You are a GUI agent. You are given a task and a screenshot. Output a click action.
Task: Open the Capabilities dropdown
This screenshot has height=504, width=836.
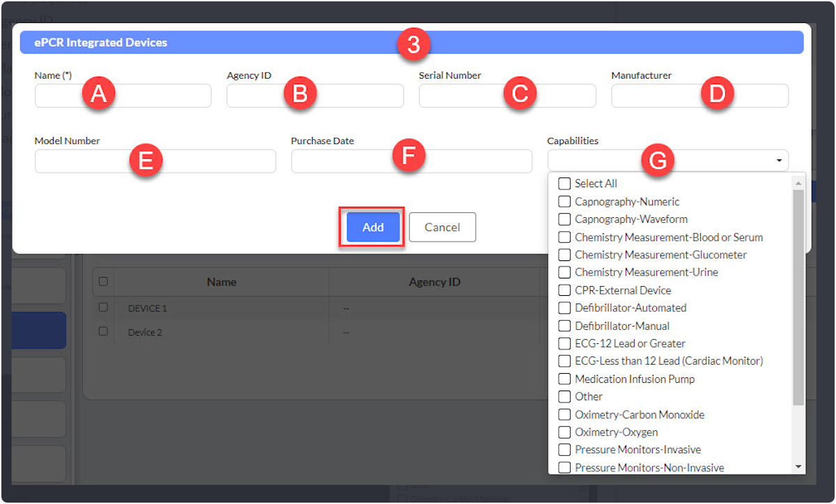point(668,161)
